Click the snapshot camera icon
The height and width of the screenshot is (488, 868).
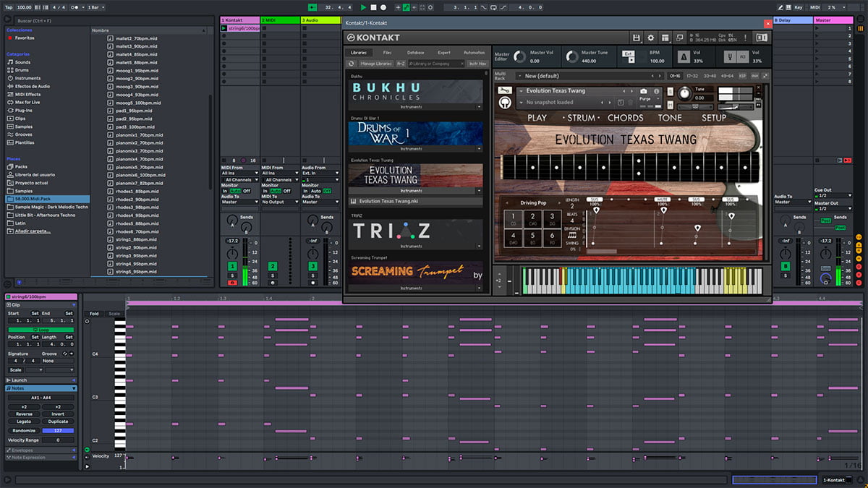click(644, 91)
